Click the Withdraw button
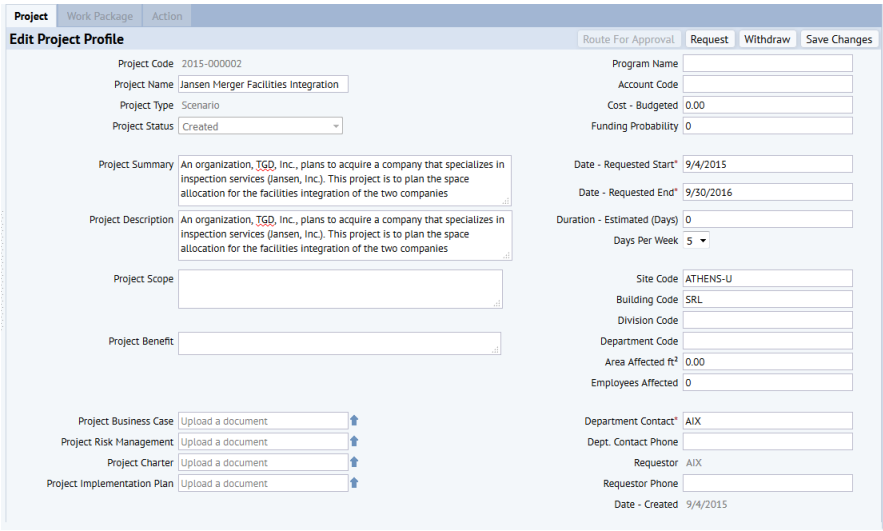 pos(767,39)
